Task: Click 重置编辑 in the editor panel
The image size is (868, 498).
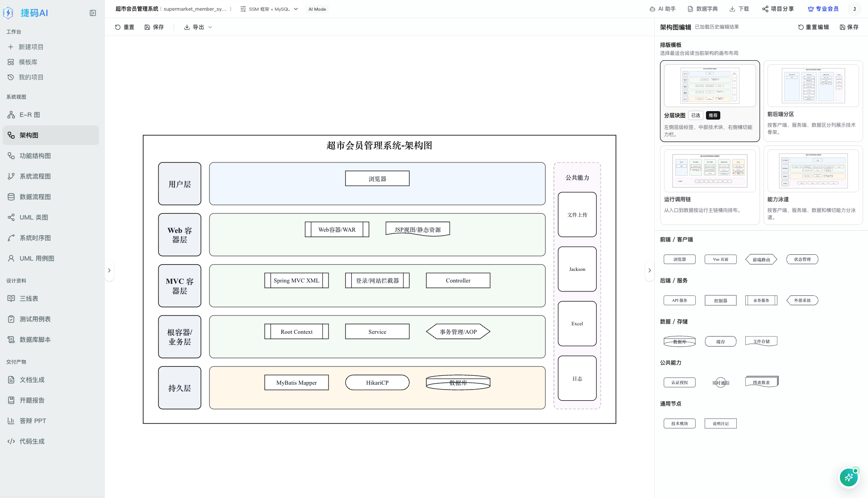Action: point(813,27)
